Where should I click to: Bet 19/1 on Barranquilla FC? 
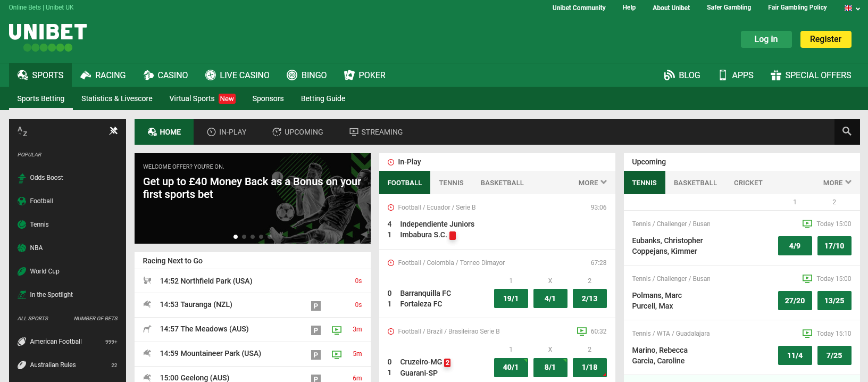[x=511, y=298]
